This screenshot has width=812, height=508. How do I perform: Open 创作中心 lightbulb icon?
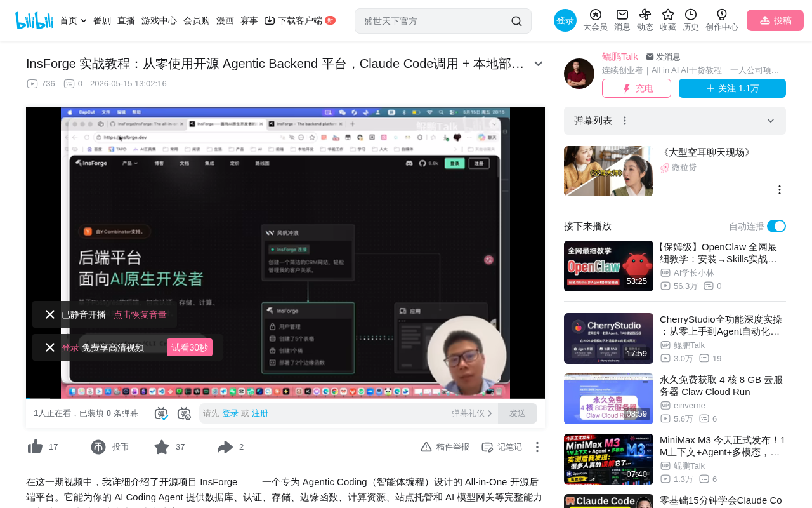click(x=722, y=15)
